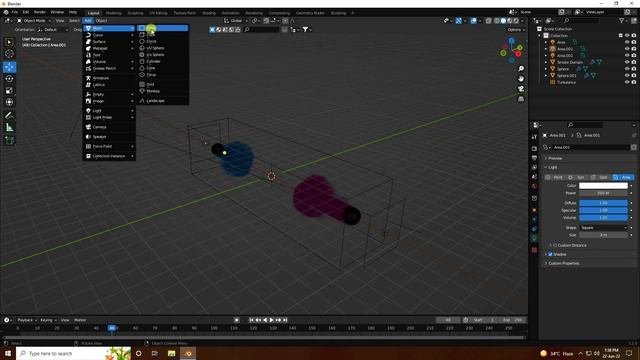The image size is (640, 360).
Task: Jump to the start frame in timeline
Action: point(251,320)
